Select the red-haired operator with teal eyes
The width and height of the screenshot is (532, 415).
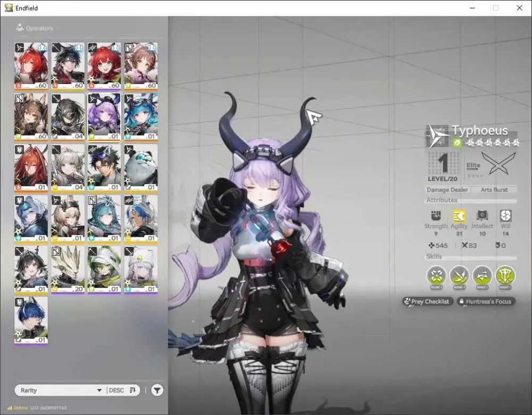(x=104, y=66)
